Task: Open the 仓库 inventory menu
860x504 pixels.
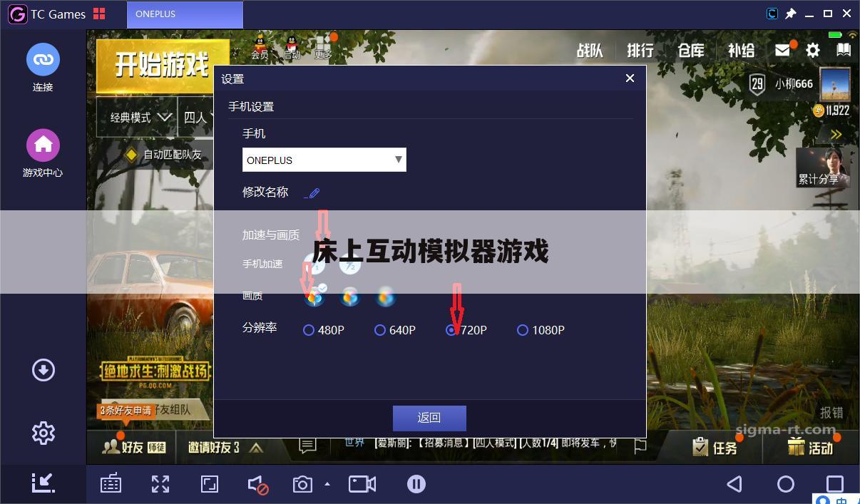Action: pos(691,50)
